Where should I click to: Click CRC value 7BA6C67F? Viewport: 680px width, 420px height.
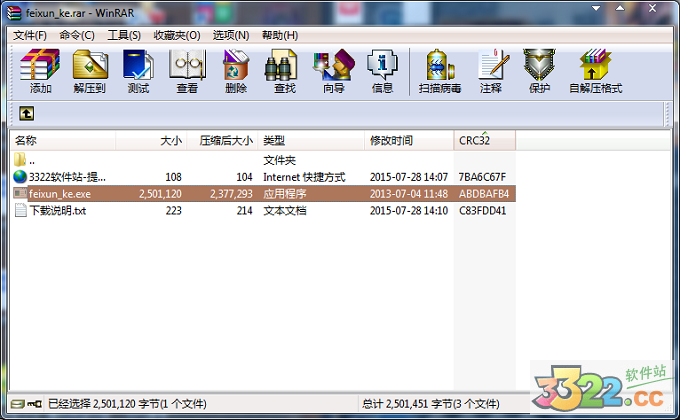(482, 177)
